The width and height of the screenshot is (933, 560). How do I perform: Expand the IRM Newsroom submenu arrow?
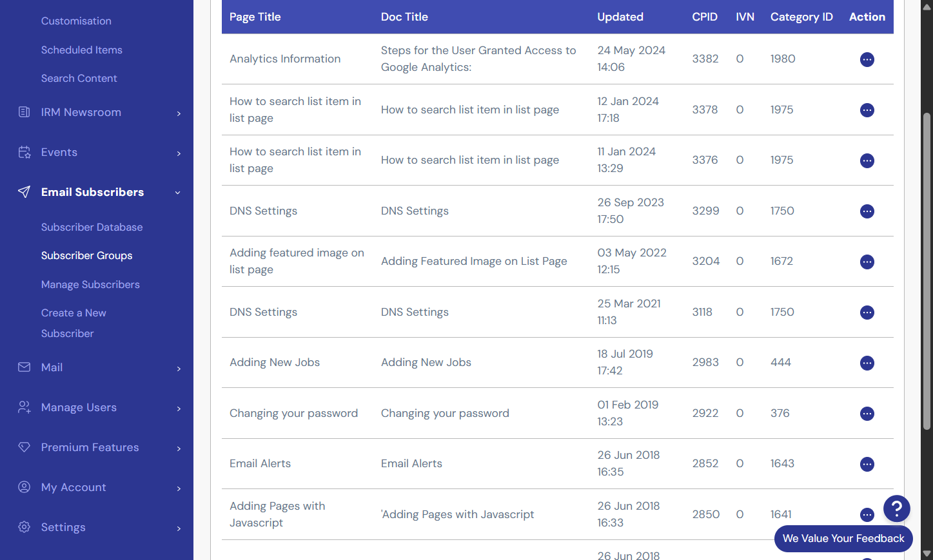179,113
